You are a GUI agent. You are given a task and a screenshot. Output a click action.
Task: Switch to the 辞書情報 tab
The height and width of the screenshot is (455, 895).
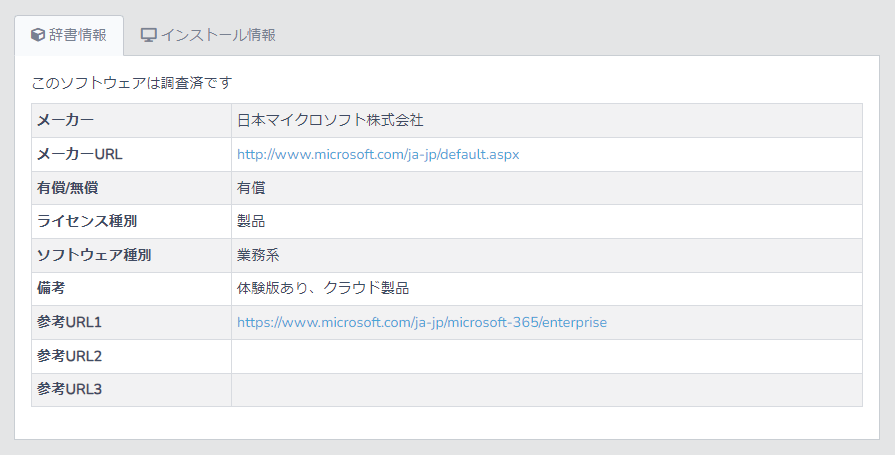point(69,35)
